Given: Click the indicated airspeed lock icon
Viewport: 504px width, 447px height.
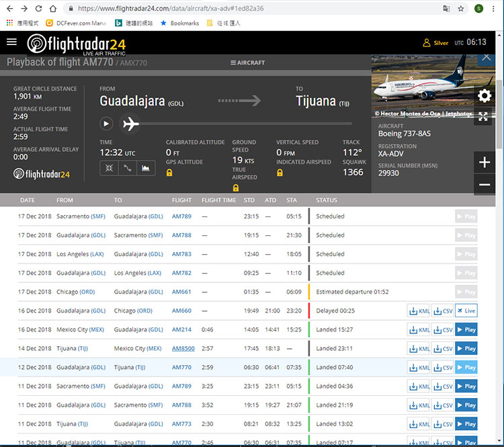Looking at the screenshot, I should point(280,173).
